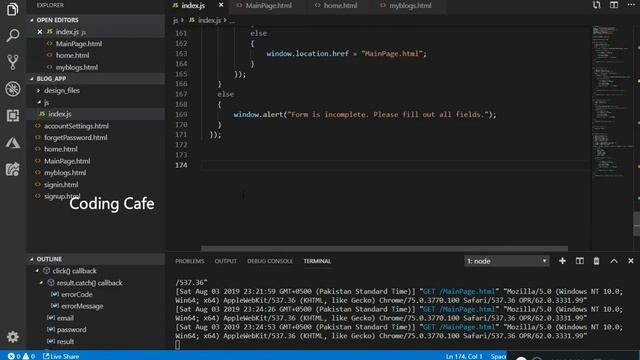Open the OUTPUT panel tab

tap(225, 261)
